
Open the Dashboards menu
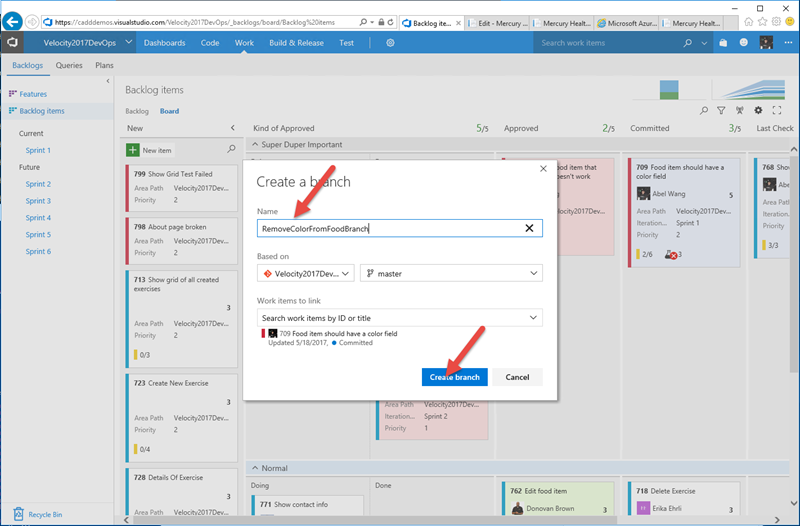tap(164, 43)
